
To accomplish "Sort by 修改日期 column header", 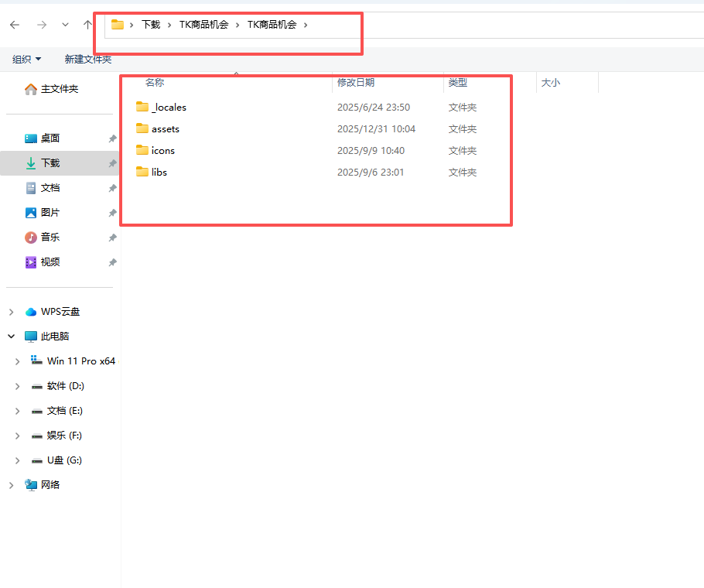I will coord(356,83).
